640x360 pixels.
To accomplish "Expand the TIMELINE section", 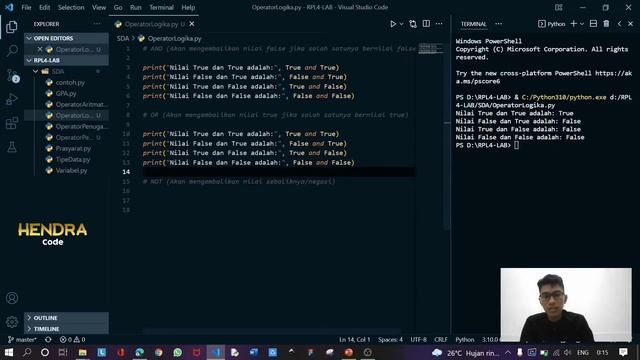I will (x=66, y=329).
